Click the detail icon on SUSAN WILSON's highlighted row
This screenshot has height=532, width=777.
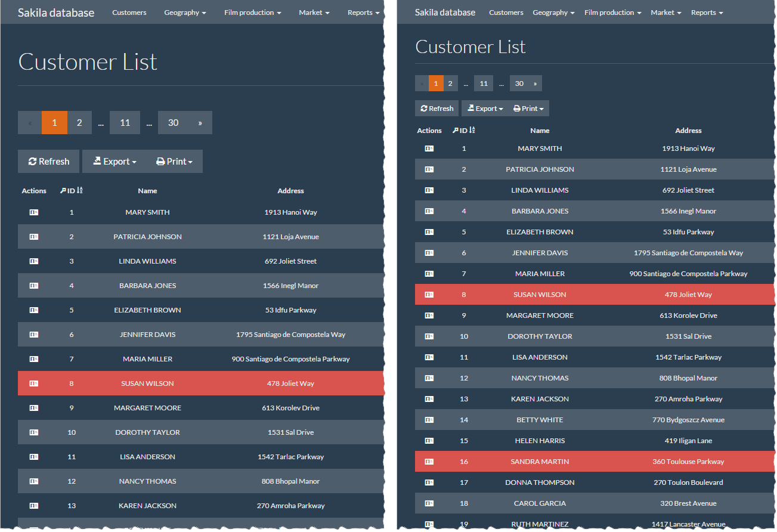(x=34, y=383)
